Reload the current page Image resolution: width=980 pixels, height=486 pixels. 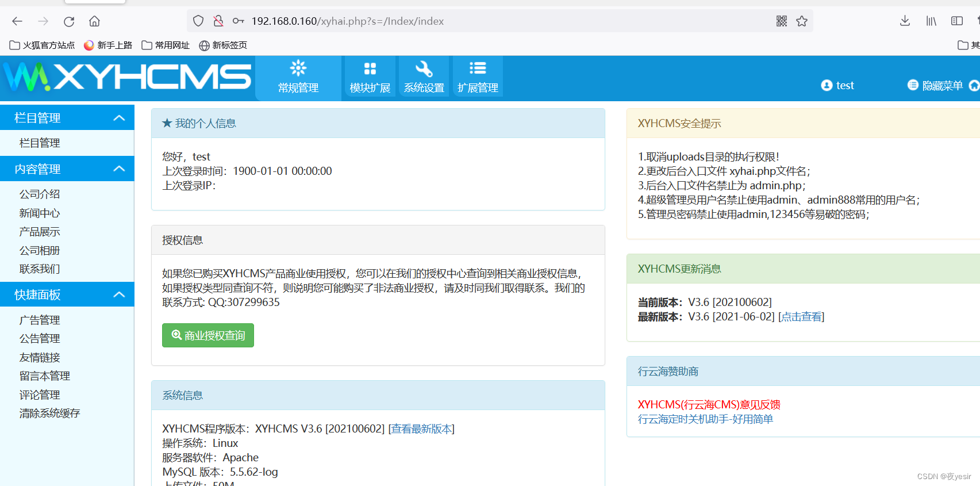tap(69, 21)
